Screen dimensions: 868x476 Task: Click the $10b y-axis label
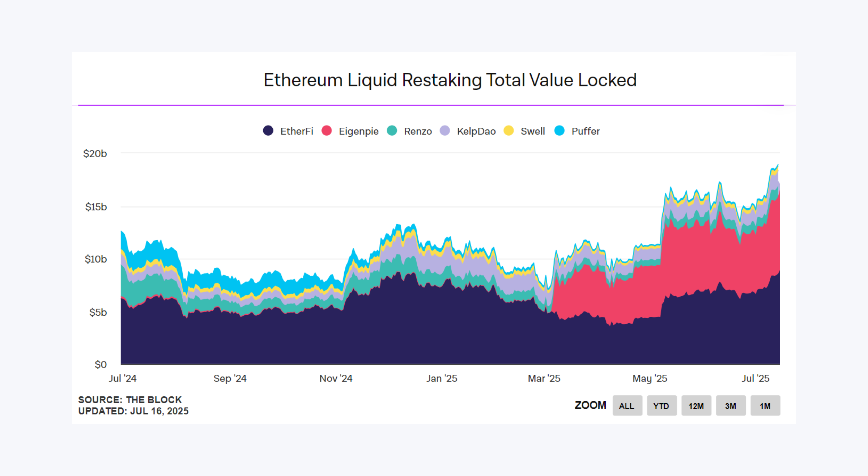[x=96, y=259]
